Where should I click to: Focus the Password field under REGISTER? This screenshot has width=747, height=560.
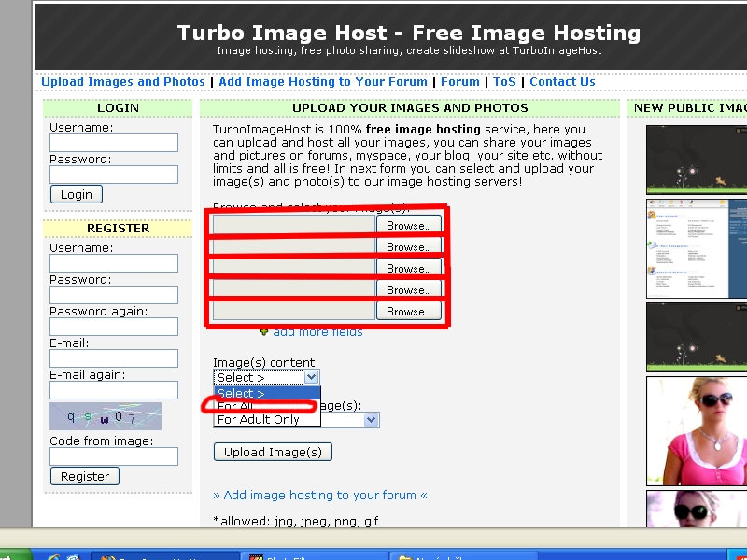click(x=114, y=295)
